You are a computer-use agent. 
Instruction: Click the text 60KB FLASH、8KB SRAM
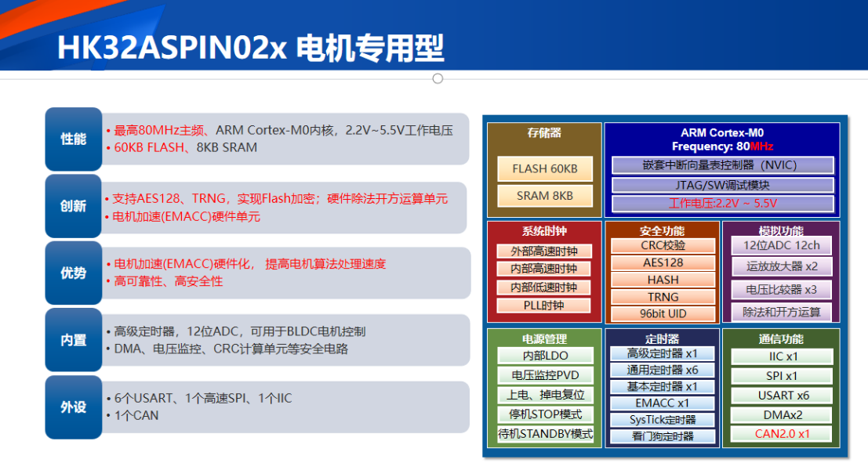pyautogui.click(x=186, y=147)
